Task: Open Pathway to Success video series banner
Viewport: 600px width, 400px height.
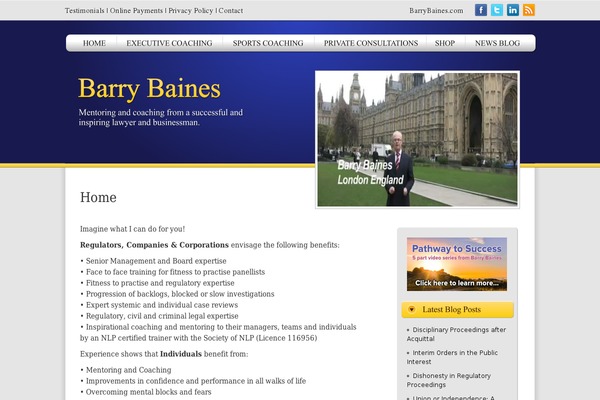Action: (457, 264)
